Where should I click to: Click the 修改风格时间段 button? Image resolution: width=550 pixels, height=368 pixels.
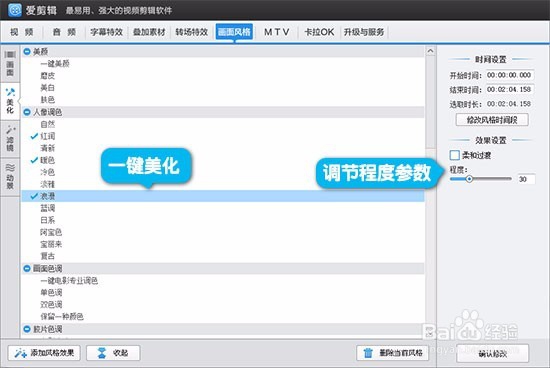tap(492, 120)
